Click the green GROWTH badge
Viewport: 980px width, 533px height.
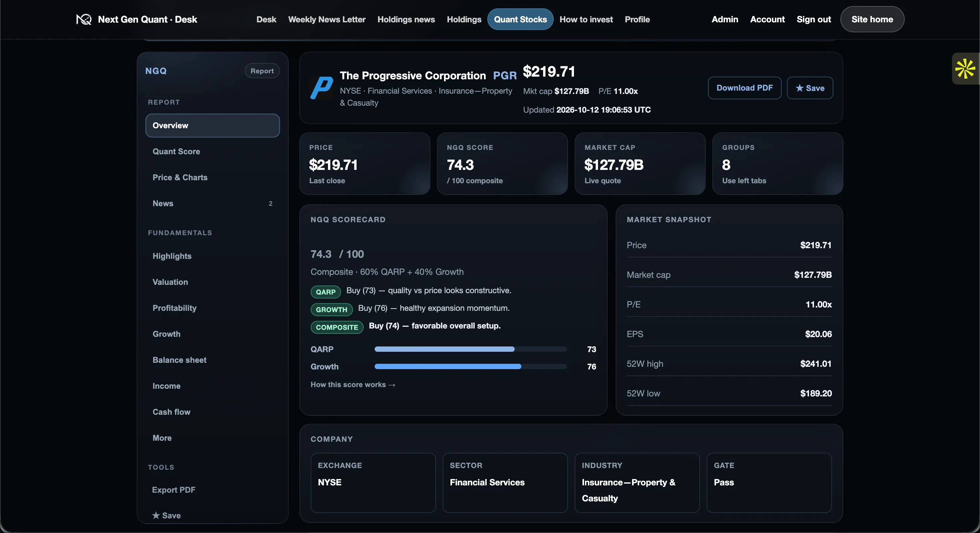(331, 309)
